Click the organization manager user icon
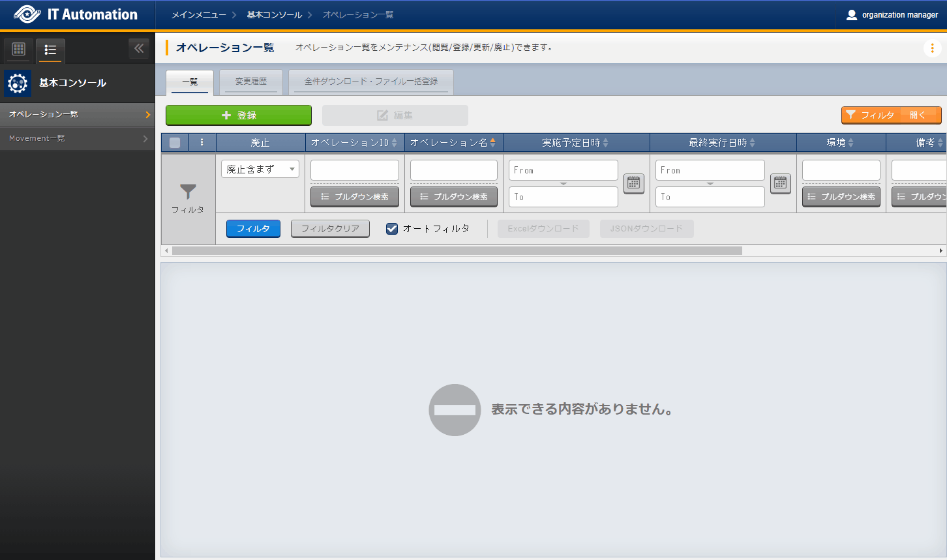Image resolution: width=947 pixels, height=560 pixels. (851, 14)
